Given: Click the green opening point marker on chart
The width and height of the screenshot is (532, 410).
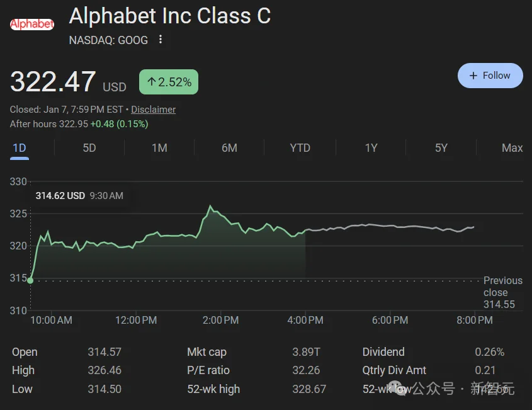Looking at the screenshot, I should [x=30, y=280].
